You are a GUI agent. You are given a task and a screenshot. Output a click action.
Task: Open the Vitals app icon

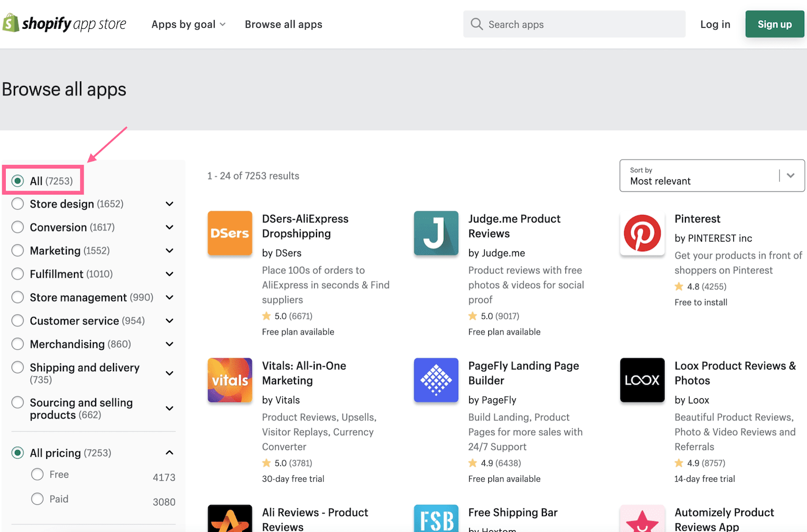tap(230, 380)
